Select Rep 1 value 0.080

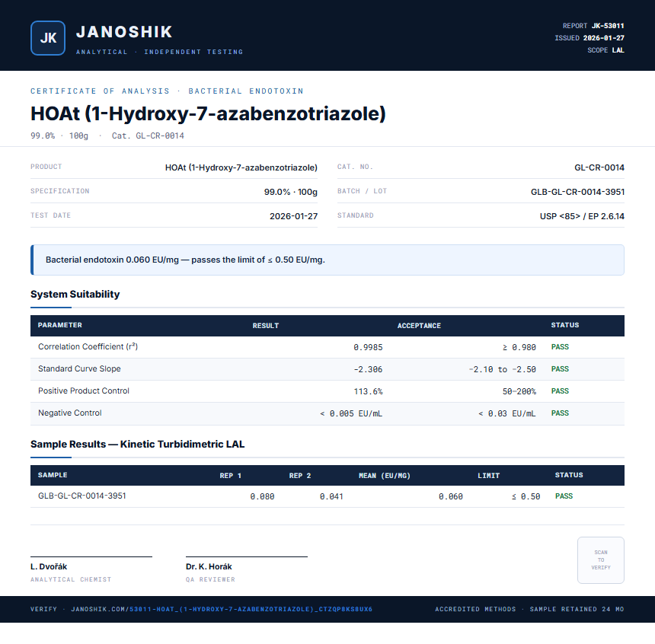pos(262,496)
